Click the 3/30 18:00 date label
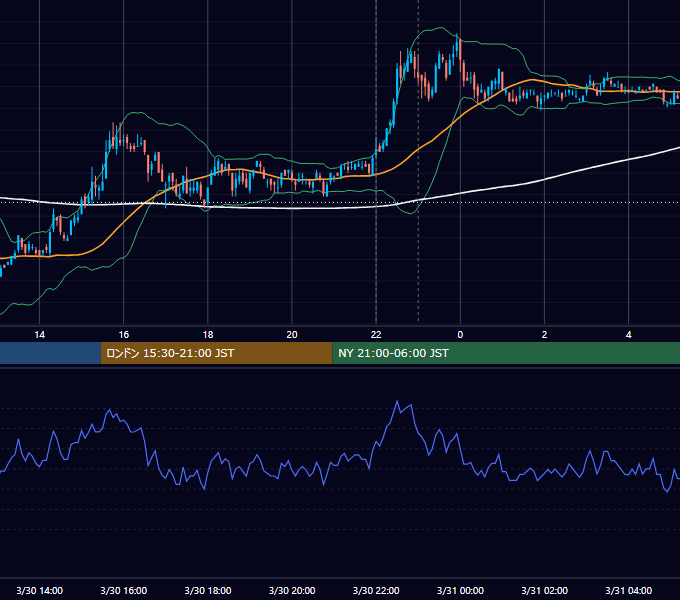 pyautogui.click(x=208, y=590)
